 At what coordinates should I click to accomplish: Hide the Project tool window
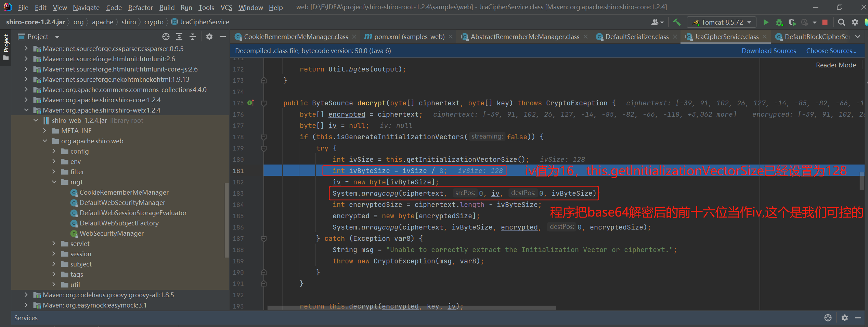[x=223, y=37]
